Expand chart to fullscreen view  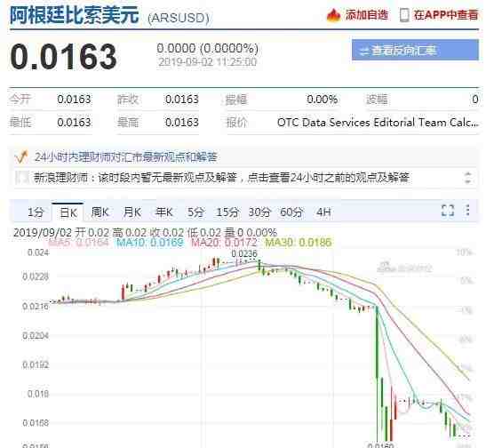[x=448, y=211]
